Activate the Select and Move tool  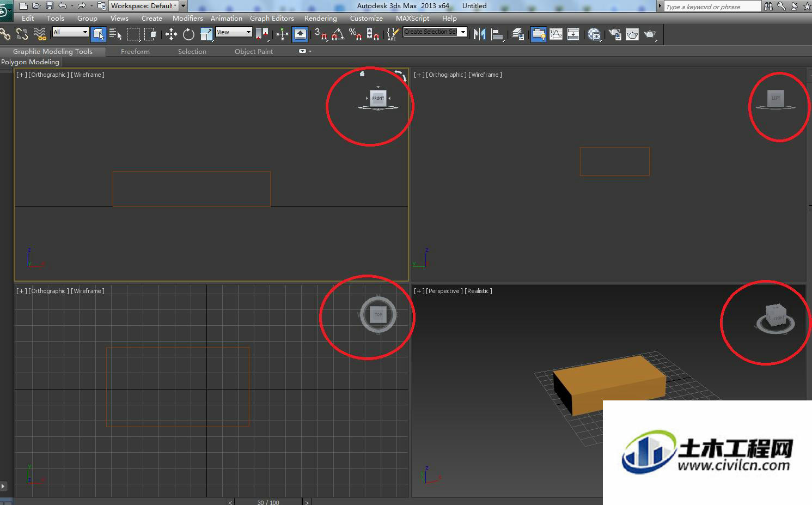(x=171, y=34)
